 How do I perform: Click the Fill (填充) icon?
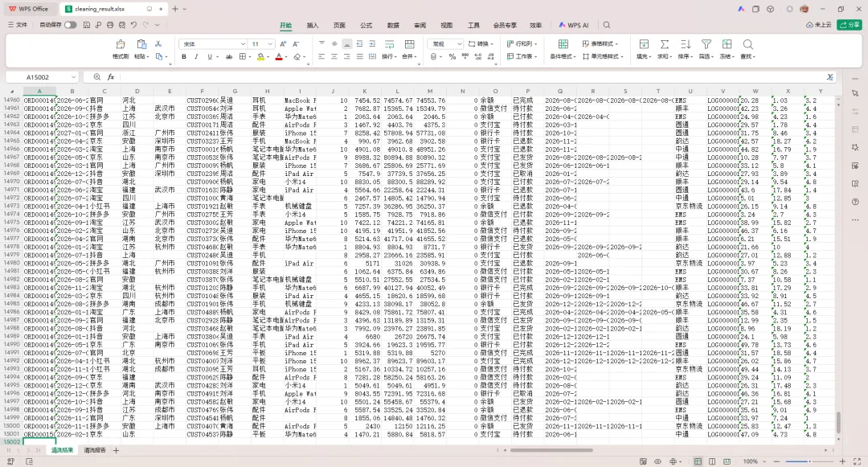[644, 44]
